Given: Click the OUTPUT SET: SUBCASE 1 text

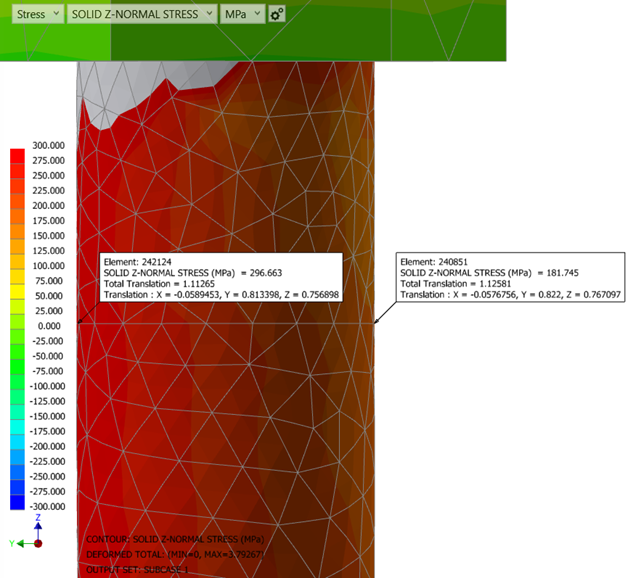Looking at the screenshot, I should pyautogui.click(x=140, y=569).
